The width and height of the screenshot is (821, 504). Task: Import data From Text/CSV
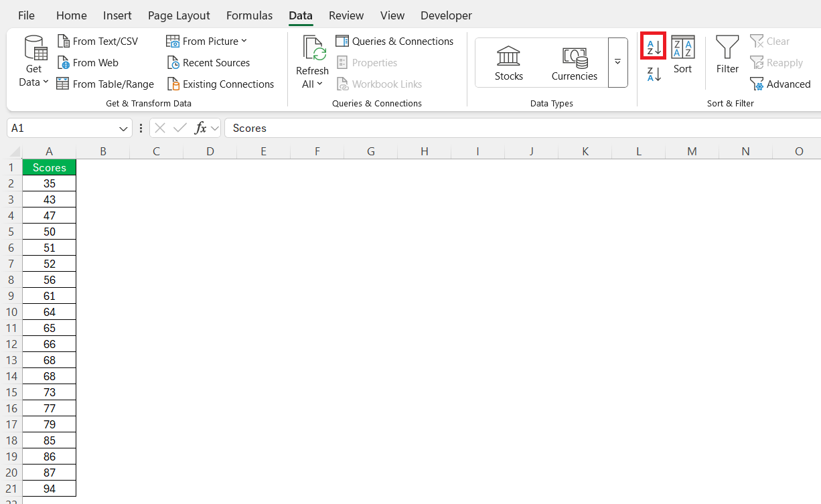98,41
